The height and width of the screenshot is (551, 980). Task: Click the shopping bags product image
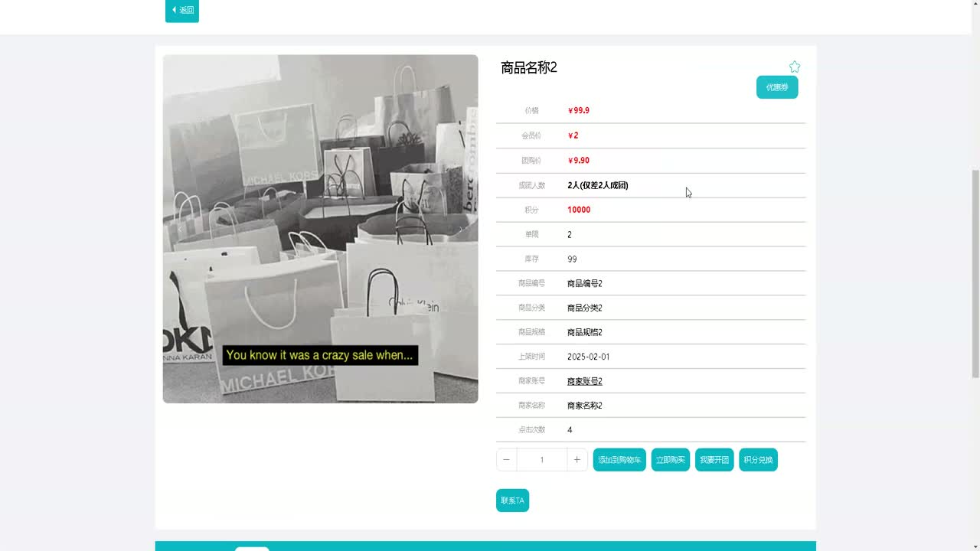tap(320, 229)
